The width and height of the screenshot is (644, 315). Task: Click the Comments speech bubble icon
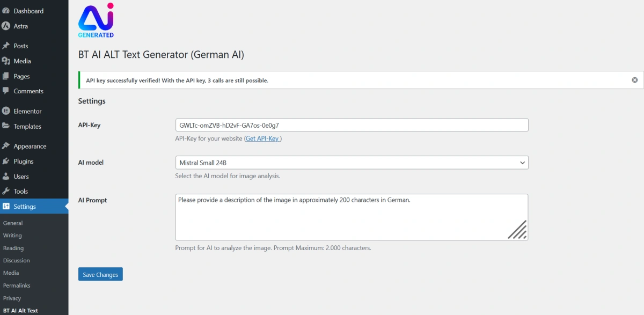point(7,91)
